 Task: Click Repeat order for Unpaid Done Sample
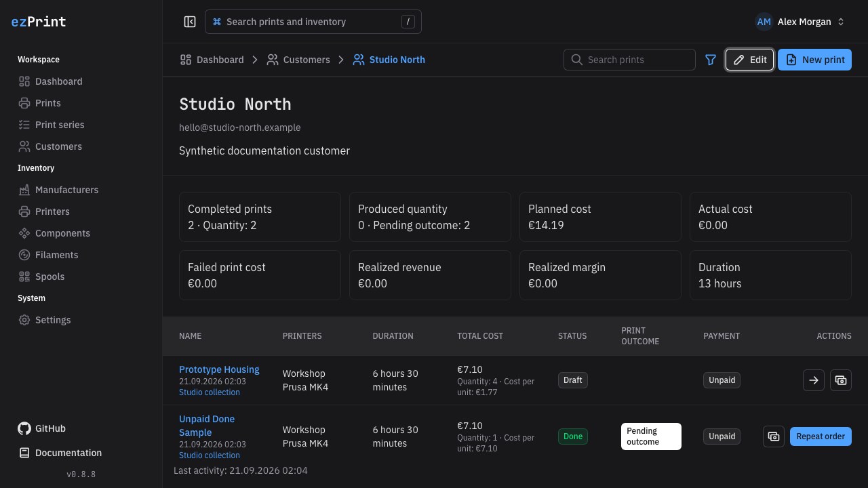tap(821, 436)
